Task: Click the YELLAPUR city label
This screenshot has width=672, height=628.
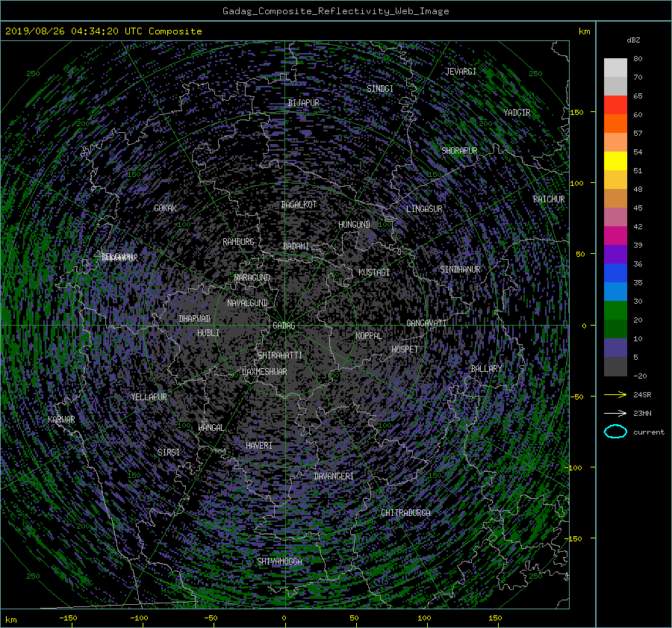Action: pos(149,397)
